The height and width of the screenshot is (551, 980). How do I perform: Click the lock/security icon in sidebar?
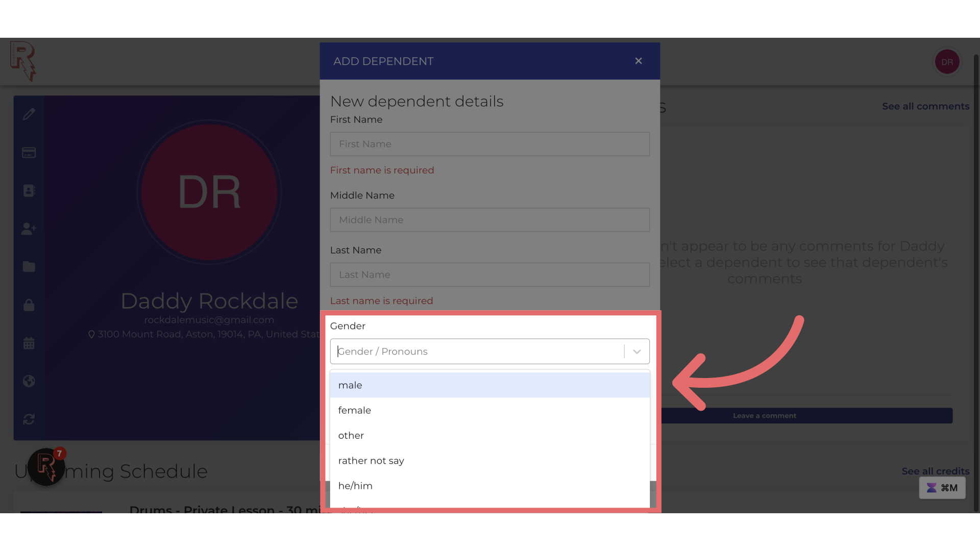[x=28, y=305]
